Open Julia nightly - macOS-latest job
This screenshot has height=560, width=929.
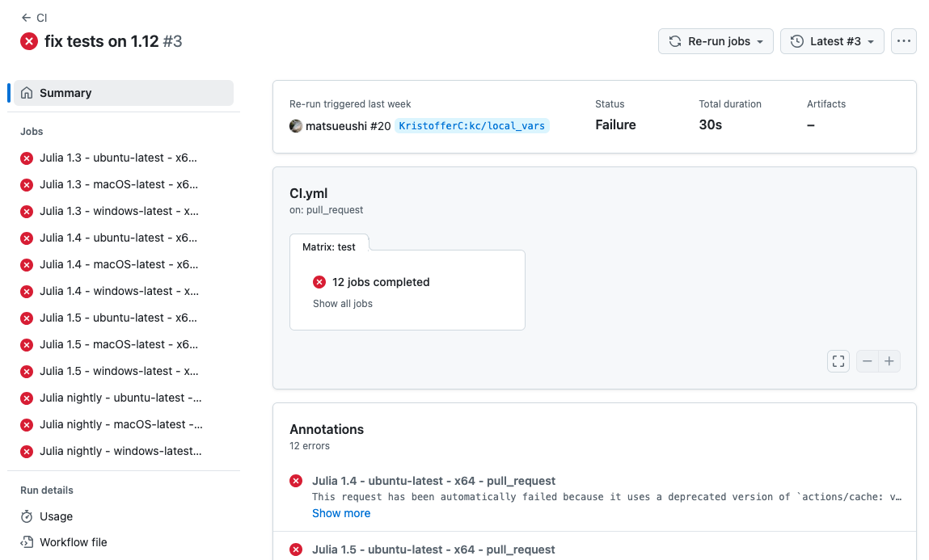(120, 424)
